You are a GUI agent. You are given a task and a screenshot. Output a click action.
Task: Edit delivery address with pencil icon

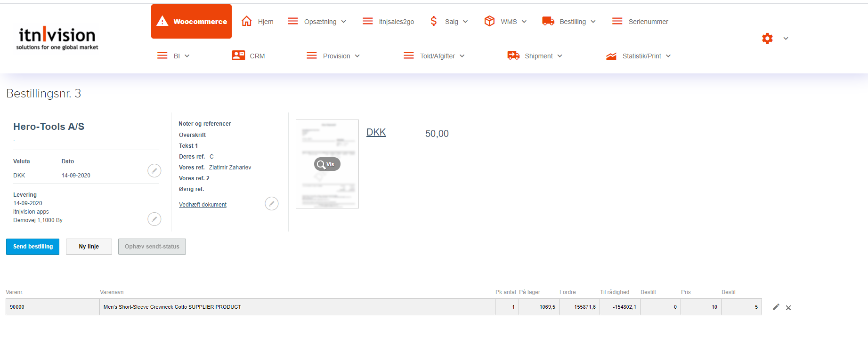pyautogui.click(x=154, y=219)
